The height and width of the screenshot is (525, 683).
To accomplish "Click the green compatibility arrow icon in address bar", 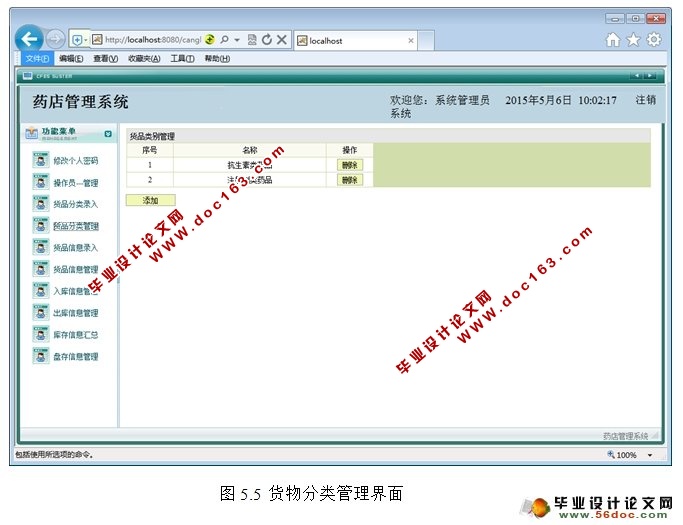I will click(210, 40).
